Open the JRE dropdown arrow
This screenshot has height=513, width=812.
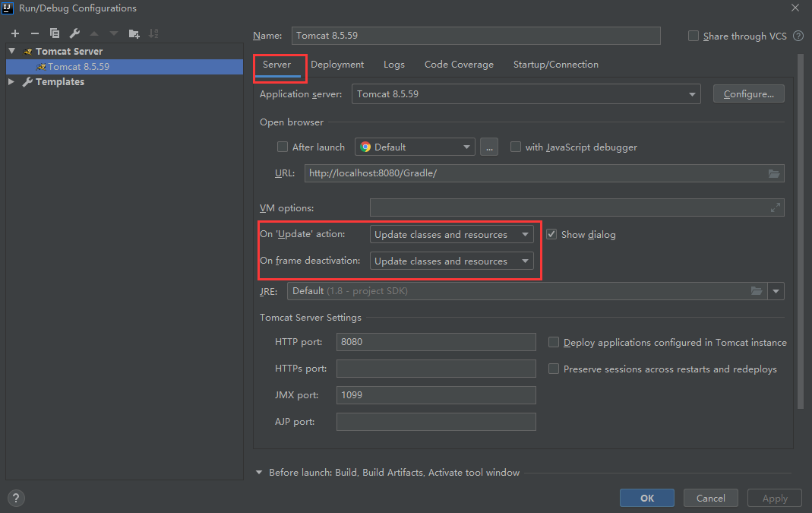coord(776,291)
